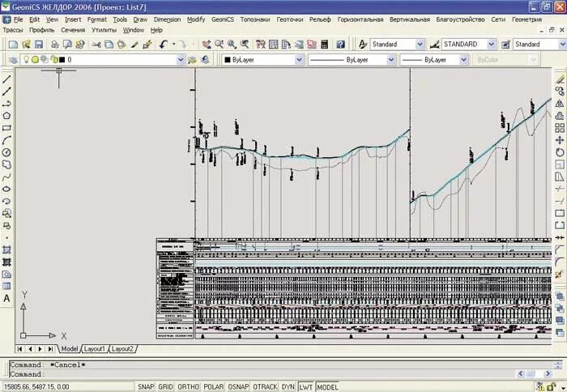Click the Pan realtime icon
Screen dimensions: 567x392
pyautogui.click(x=207, y=45)
